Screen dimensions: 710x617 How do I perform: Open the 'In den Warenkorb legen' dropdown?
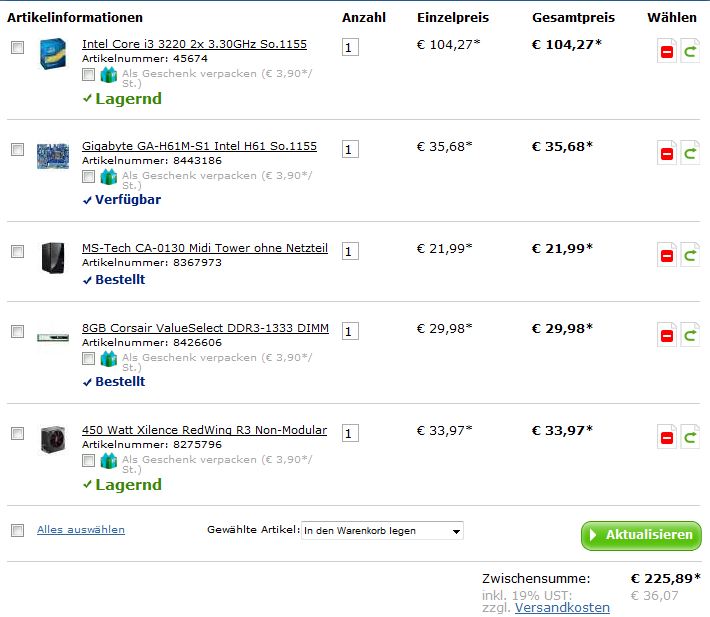click(382, 531)
